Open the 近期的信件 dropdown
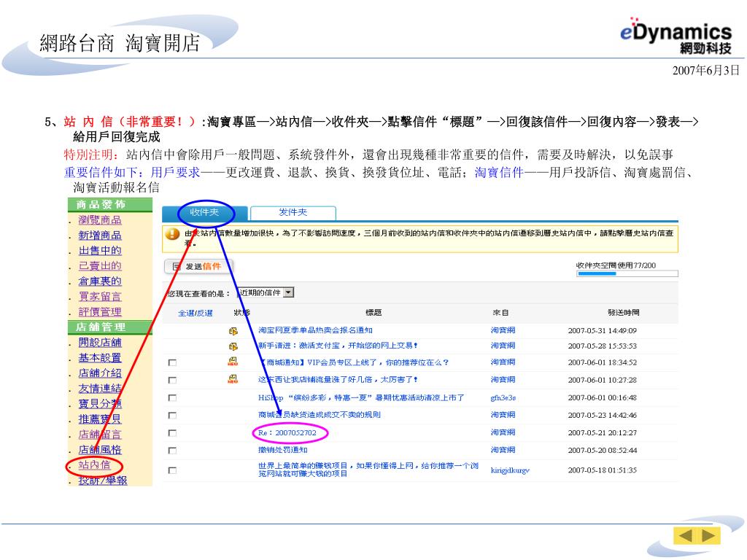Image resolution: width=747 pixels, height=560 pixels. point(266,292)
